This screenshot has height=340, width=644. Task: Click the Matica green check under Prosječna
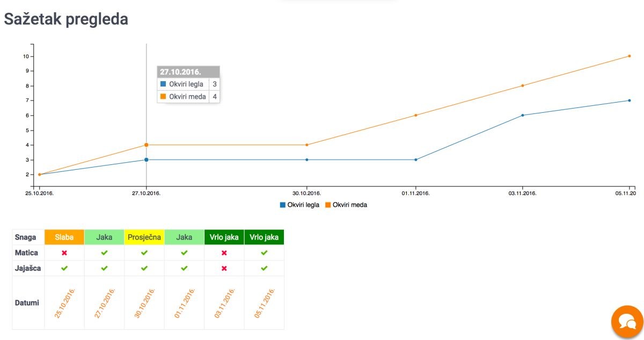click(144, 252)
